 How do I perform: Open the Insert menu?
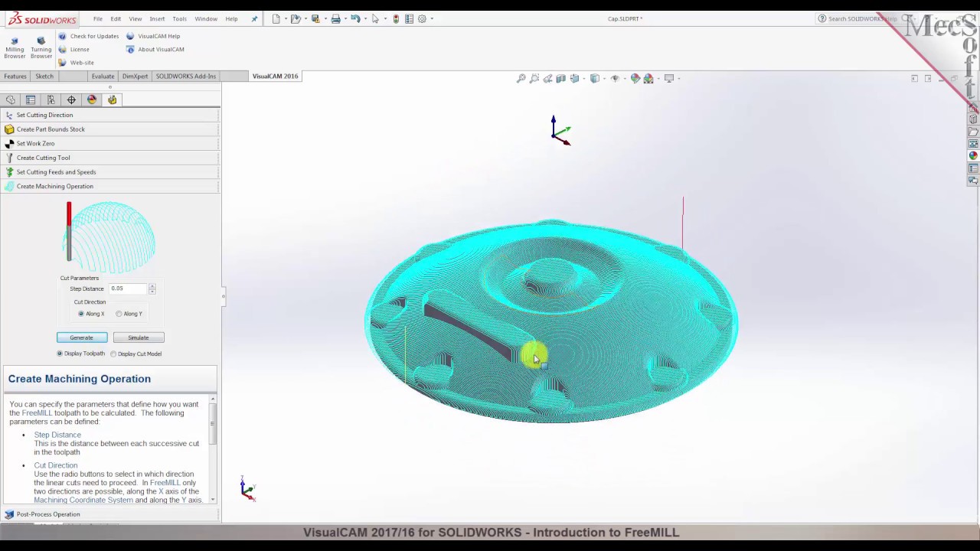(x=157, y=18)
